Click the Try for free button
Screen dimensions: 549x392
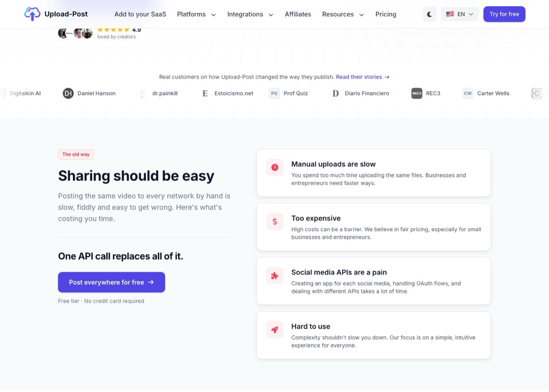coord(504,14)
